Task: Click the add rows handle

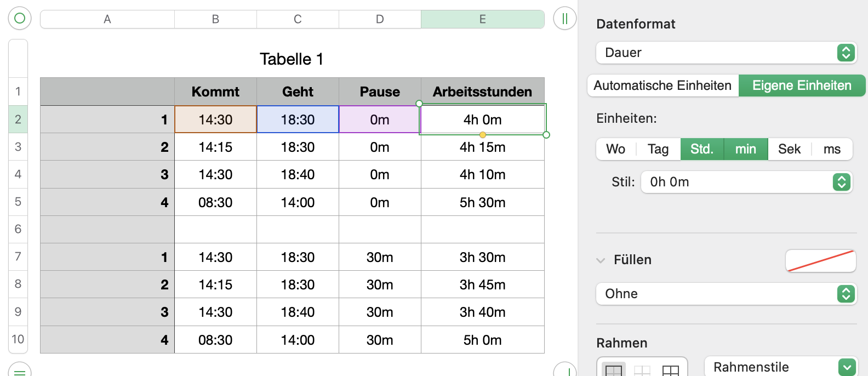Action: [x=20, y=371]
